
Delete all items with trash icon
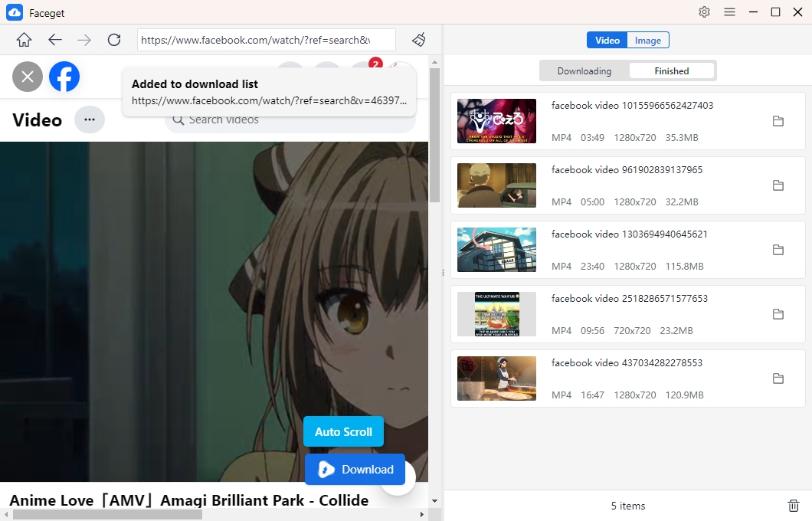(794, 506)
